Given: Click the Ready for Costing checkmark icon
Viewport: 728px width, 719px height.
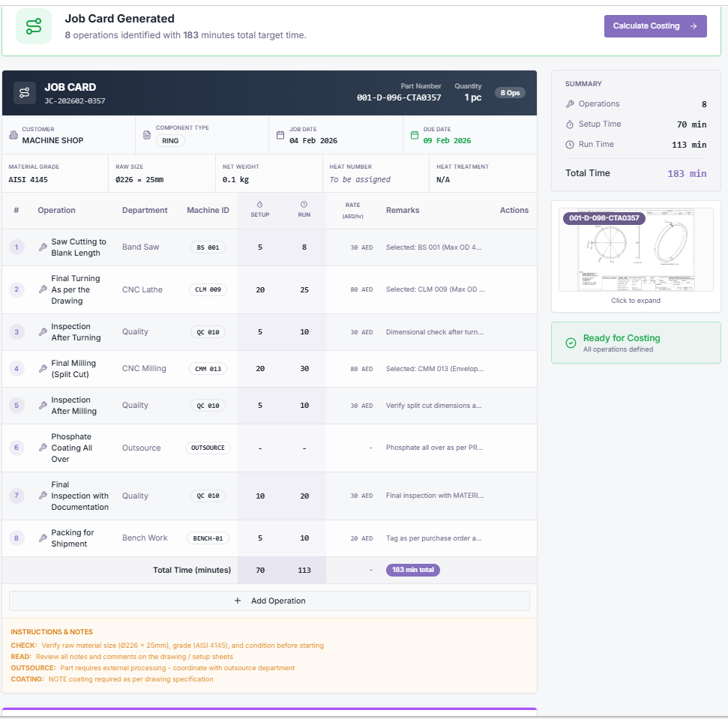Looking at the screenshot, I should click(571, 343).
